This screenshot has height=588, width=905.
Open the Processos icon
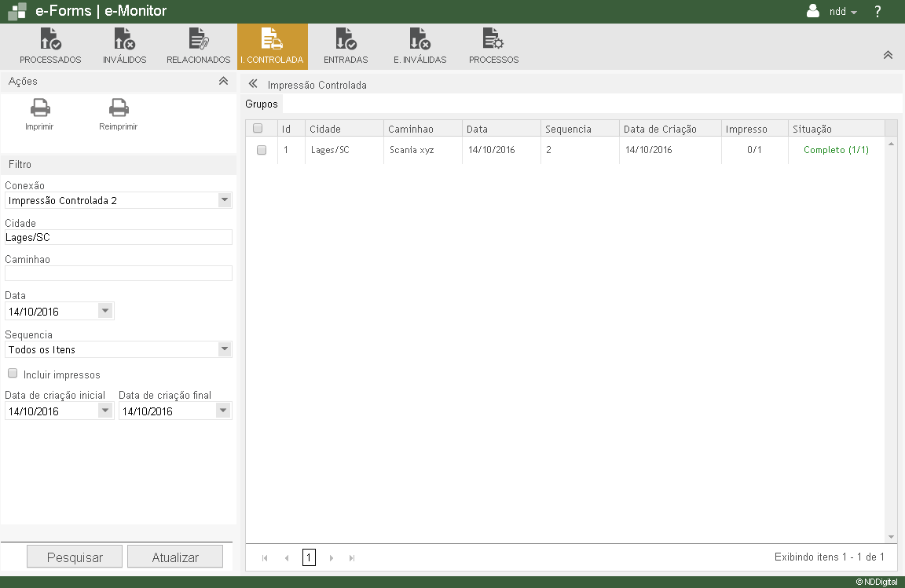[493, 39]
